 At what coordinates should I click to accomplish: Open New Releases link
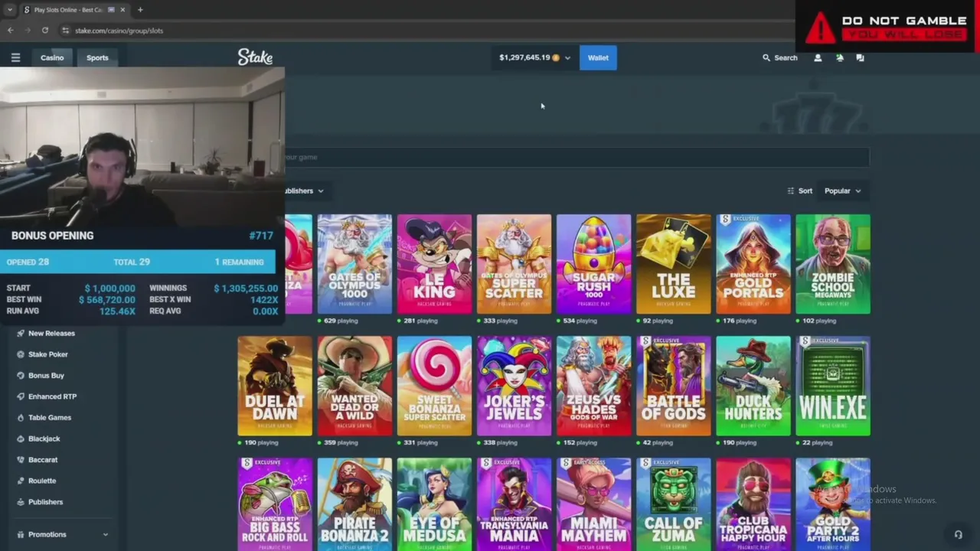point(51,333)
